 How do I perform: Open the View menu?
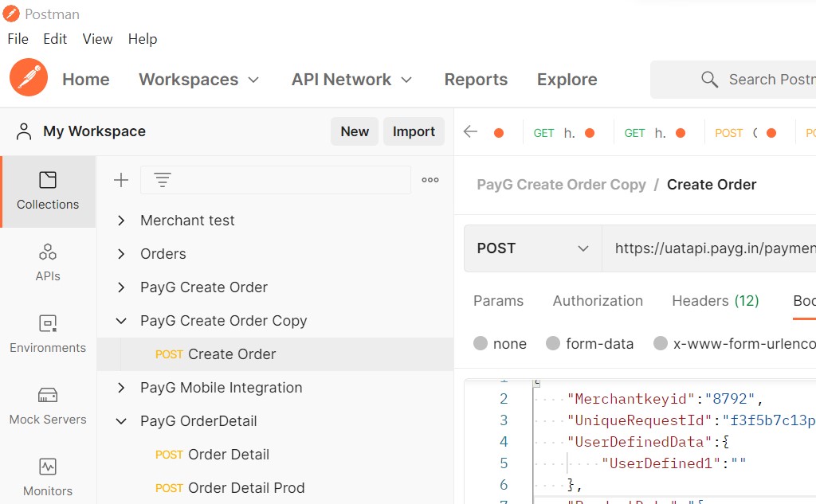(97, 39)
